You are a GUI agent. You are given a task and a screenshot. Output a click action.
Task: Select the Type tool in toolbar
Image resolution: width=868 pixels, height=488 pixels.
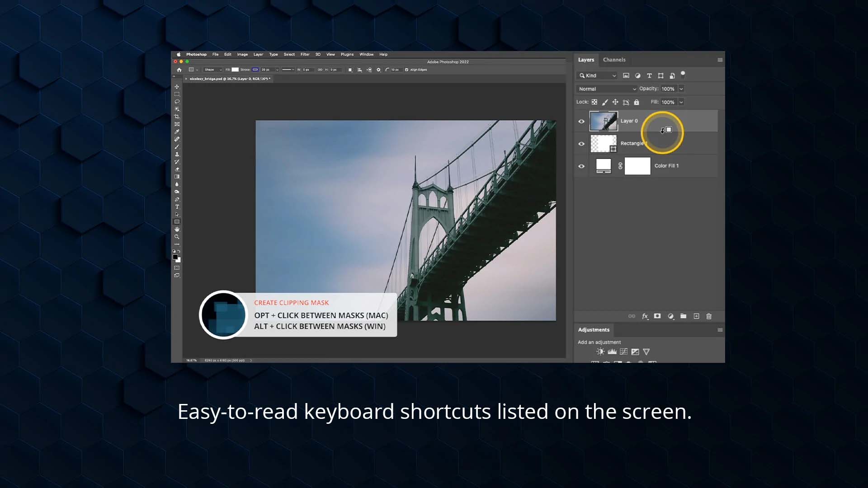[177, 207]
